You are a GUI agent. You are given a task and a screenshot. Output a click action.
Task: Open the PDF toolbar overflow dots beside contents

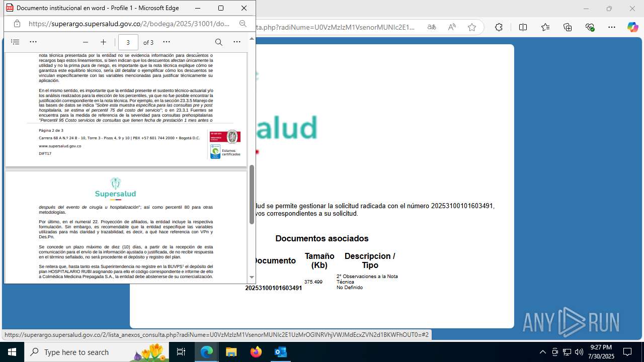33,42
